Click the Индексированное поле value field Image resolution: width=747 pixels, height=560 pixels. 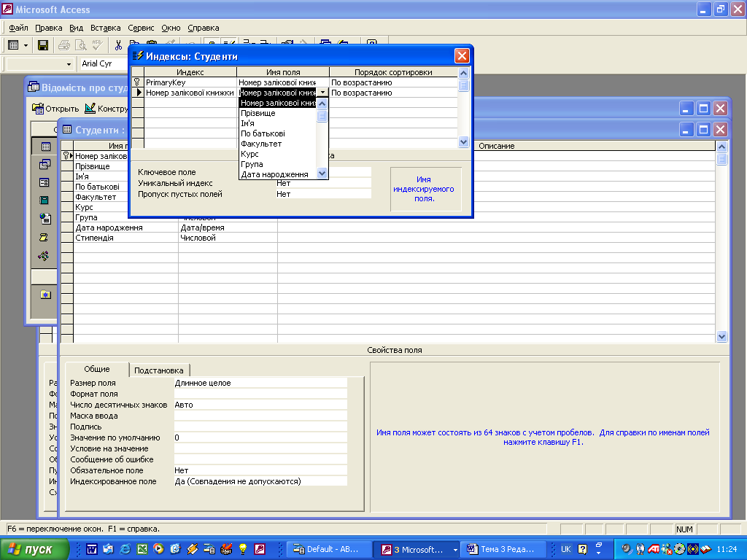coord(260,481)
